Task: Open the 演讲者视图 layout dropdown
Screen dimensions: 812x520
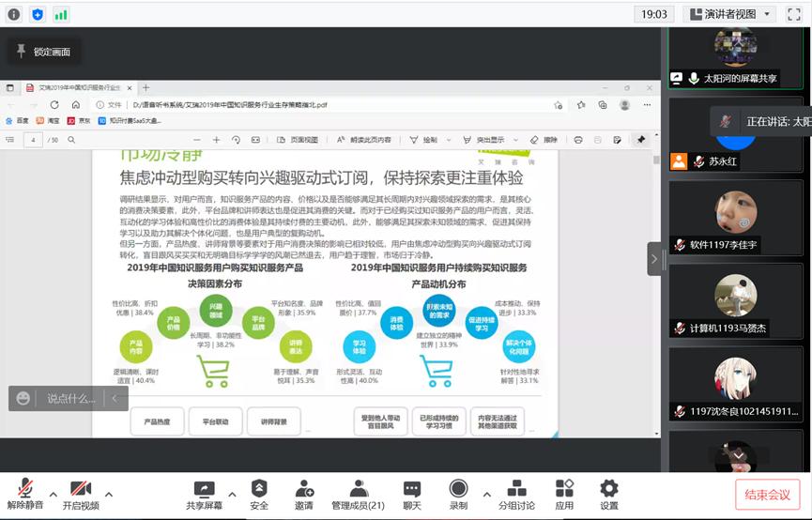Action: 731,14
